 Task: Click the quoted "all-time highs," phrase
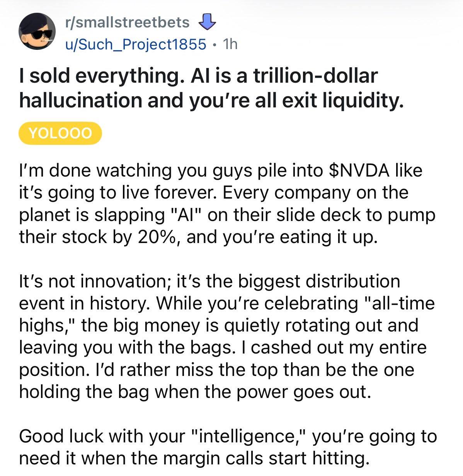[227, 314]
